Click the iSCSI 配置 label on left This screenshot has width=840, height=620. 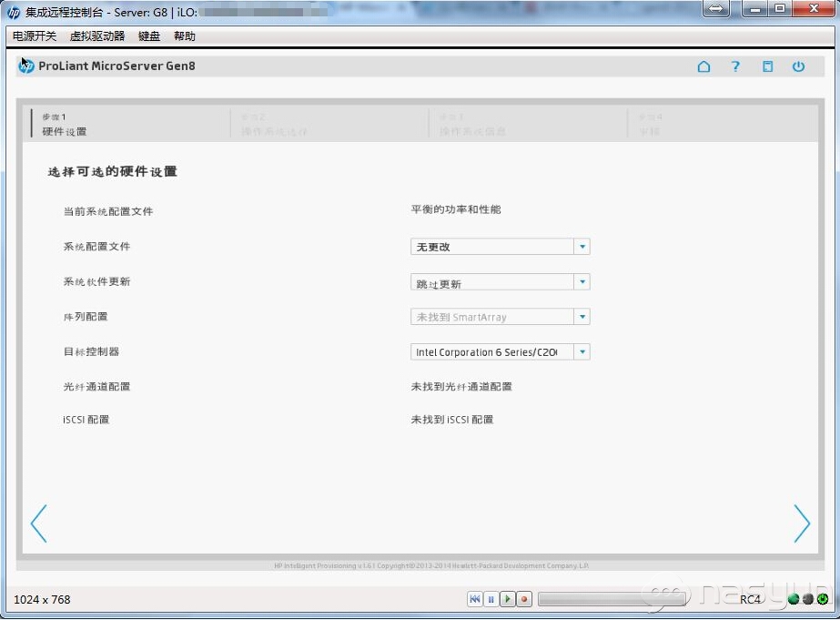pos(86,420)
